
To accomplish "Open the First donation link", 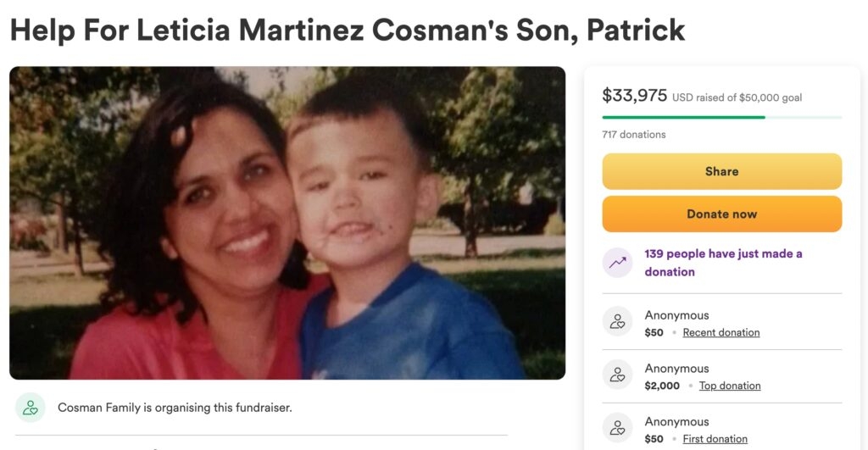I will (715, 439).
